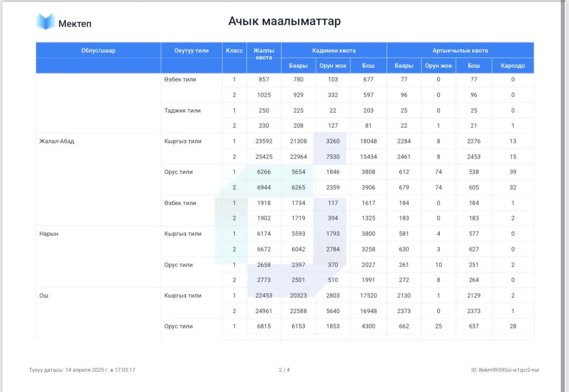Image resolution: width=569 pixels, height=392 pixels.
Task: Select the Нарын region row label
Action: pyautogui.click(x=49, y=234)
